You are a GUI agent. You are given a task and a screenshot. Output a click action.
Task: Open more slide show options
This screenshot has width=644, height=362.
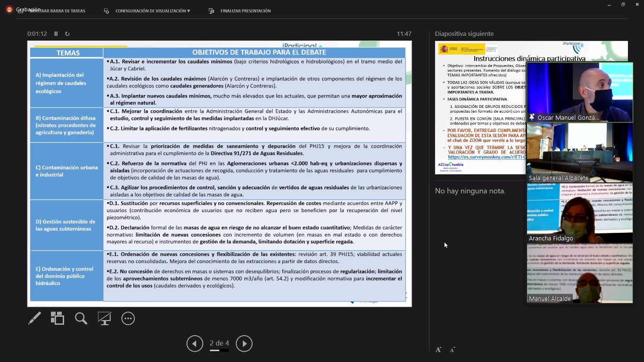pyautogui.click(x=128, y=319)
